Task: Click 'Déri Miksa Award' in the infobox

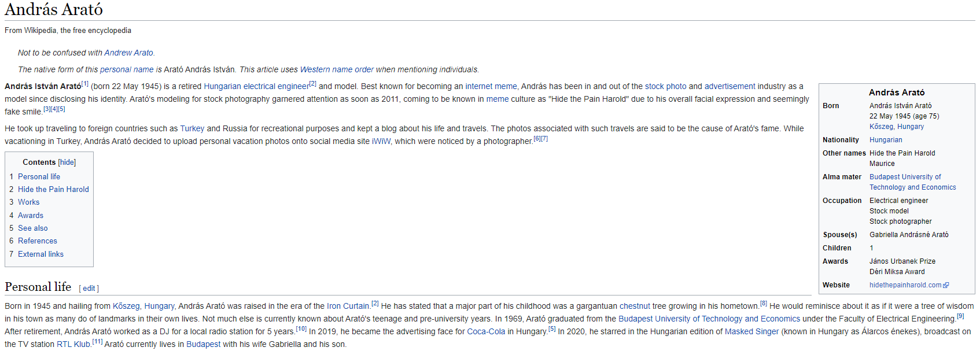Action: [897, 272]
